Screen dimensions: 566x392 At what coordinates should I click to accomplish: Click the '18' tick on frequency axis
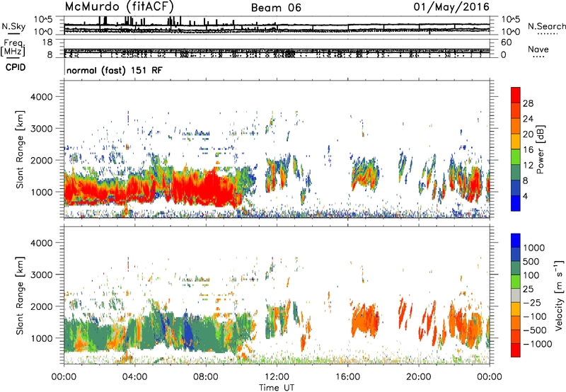coord(47,42)
